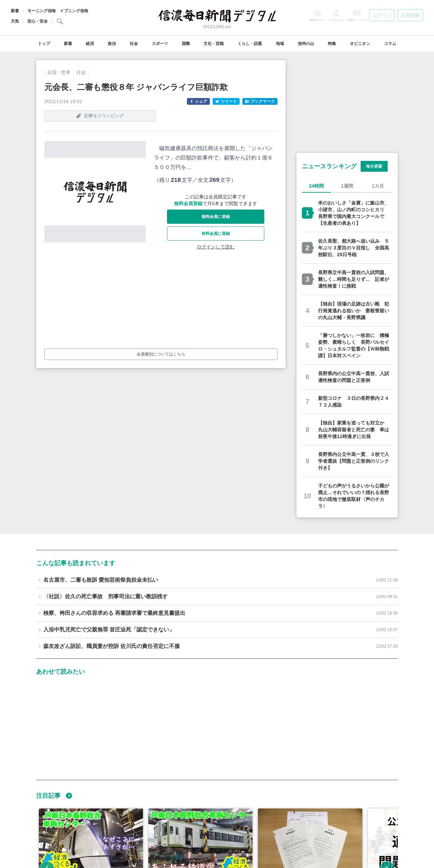The image size is (434, 868).
Task: Open トップ in navigation bar
Action: coord(44,44)
